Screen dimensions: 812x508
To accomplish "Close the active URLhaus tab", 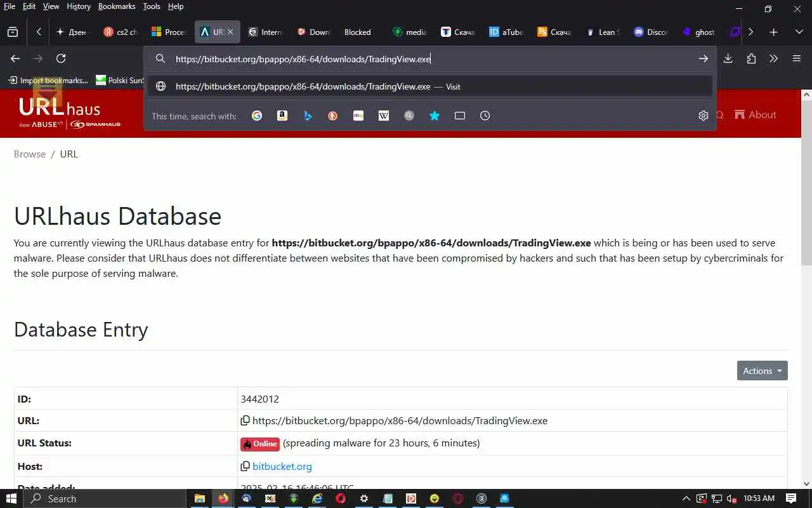I will click(x=230, y=32).
